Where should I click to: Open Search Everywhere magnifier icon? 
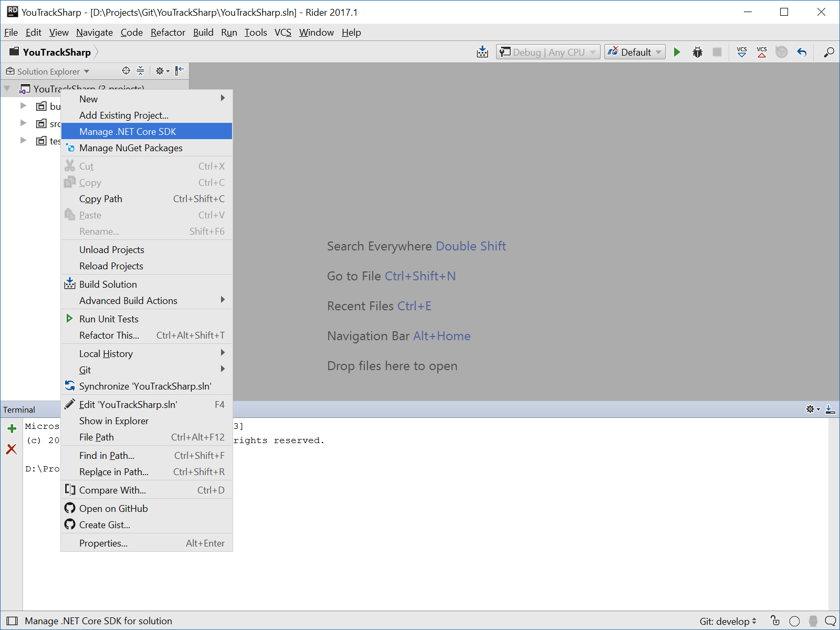(x=828, y=52)
